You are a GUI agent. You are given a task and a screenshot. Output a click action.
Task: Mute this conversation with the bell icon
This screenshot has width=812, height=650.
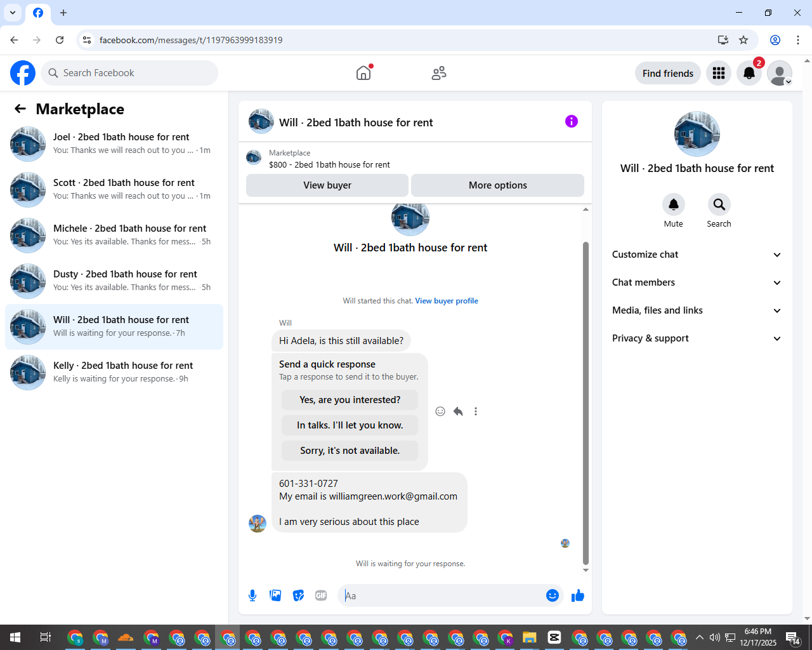pos(674,204)
